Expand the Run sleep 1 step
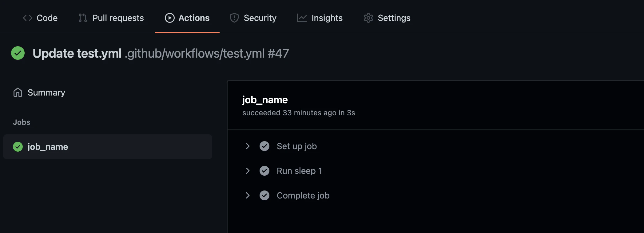Viewport: 644px width, 233px height. pyautogui.click(x=248, y=171)
